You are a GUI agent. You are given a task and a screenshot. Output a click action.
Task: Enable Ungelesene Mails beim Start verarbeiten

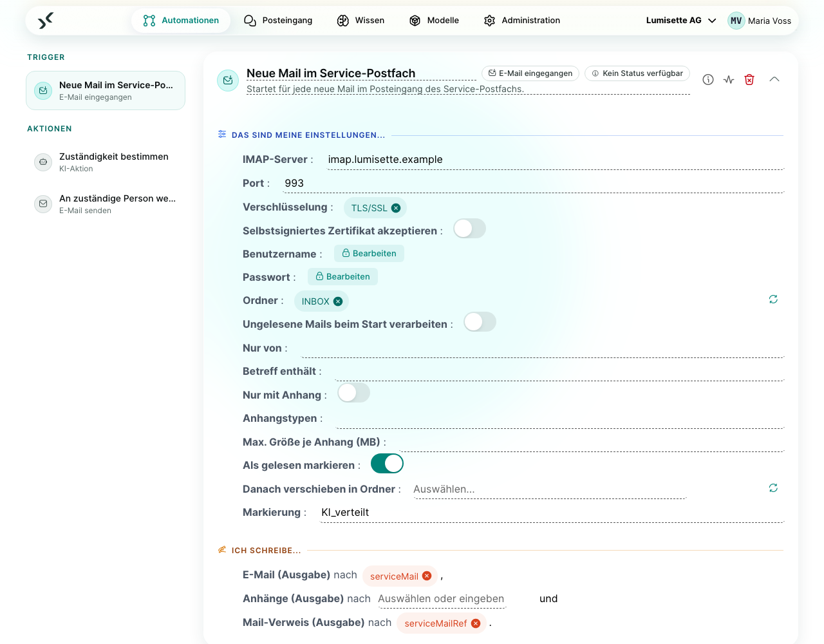pyautogui.click(x=480, y=322)
